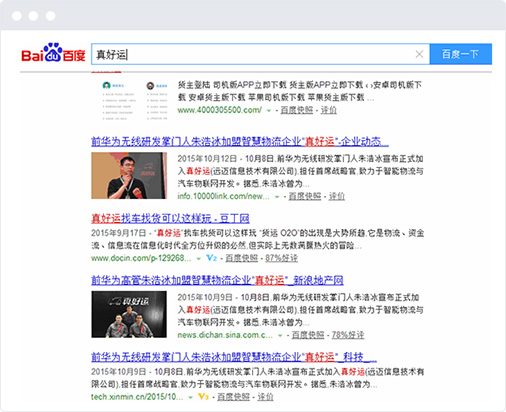Viewport: 506px width, 412px height.
Task: Expand dropdown arrow beside www.4000305500.com
Action: 269,110
